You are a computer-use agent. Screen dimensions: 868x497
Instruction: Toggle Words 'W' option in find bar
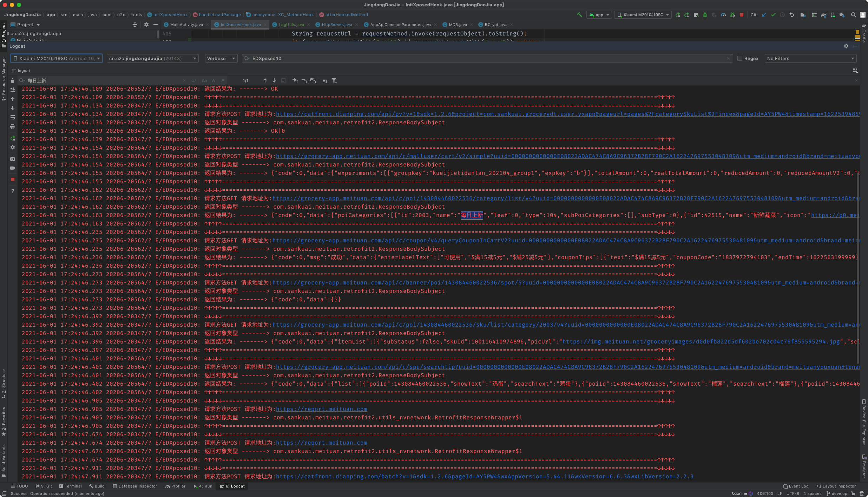(x=213, y=80)
